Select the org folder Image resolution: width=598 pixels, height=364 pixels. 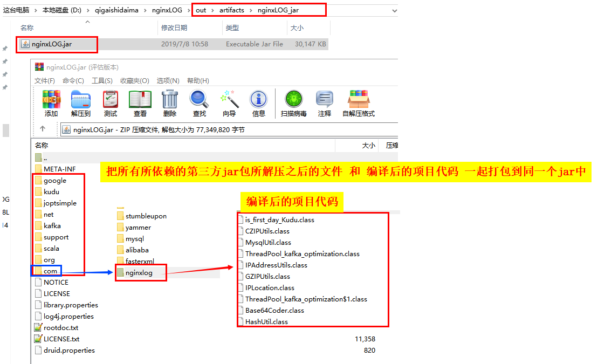[45, 260]
